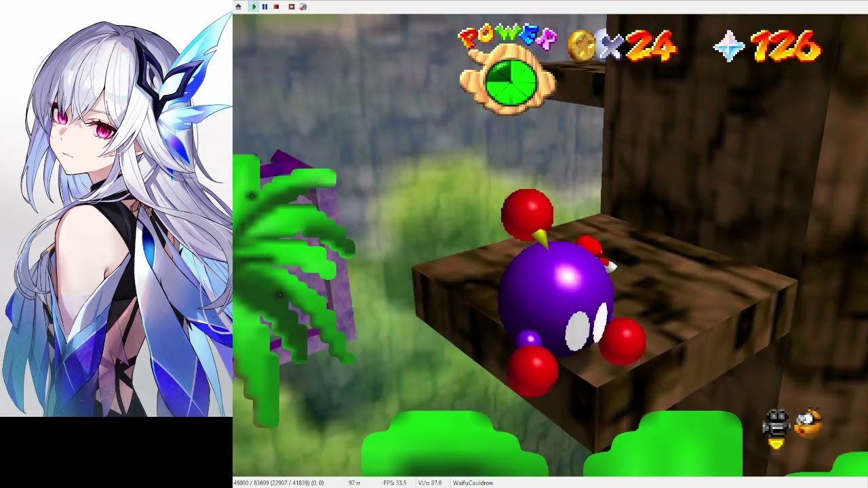The height and width of the screenshot is (488, 868).
Task: Click the star count icon in HUD
Action: 729,47
